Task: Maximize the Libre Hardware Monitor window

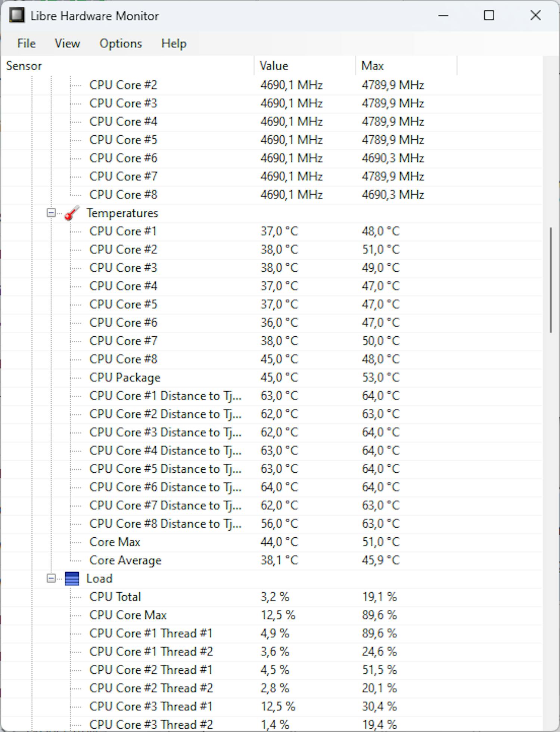Action: pyautogui.click(x=489, y=16)
